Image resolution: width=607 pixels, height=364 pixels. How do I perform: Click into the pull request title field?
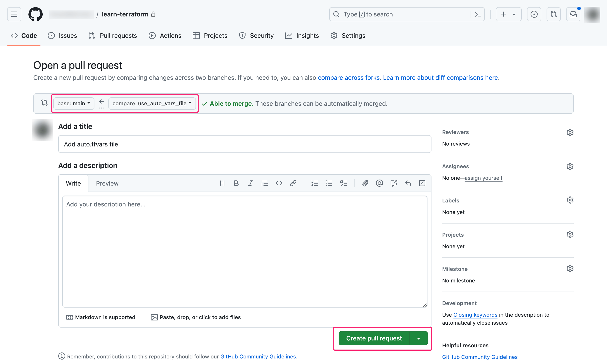245,144
